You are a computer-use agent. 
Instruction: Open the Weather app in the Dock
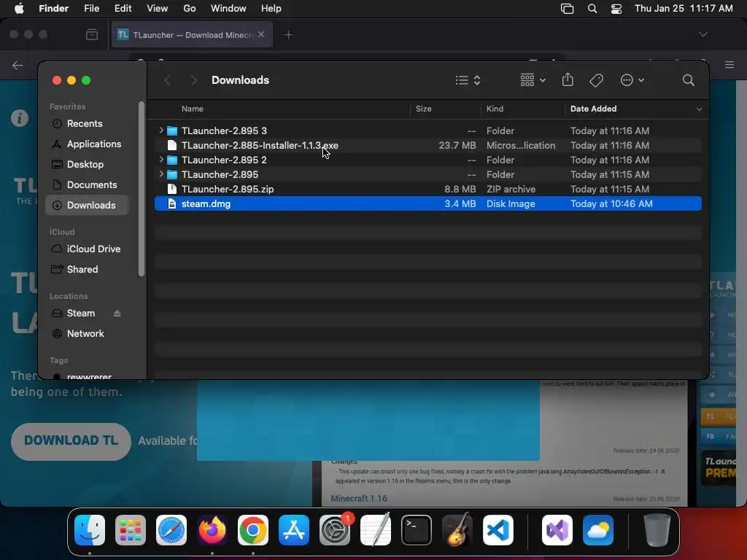[598, 530]
